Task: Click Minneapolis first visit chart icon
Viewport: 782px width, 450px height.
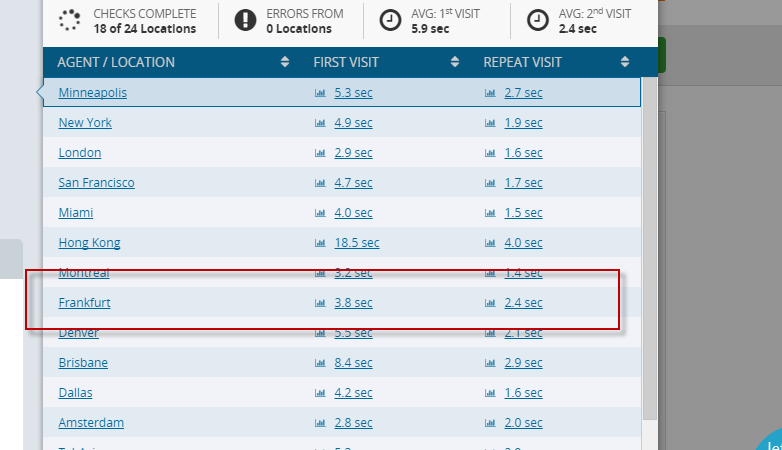Action: 320,93
